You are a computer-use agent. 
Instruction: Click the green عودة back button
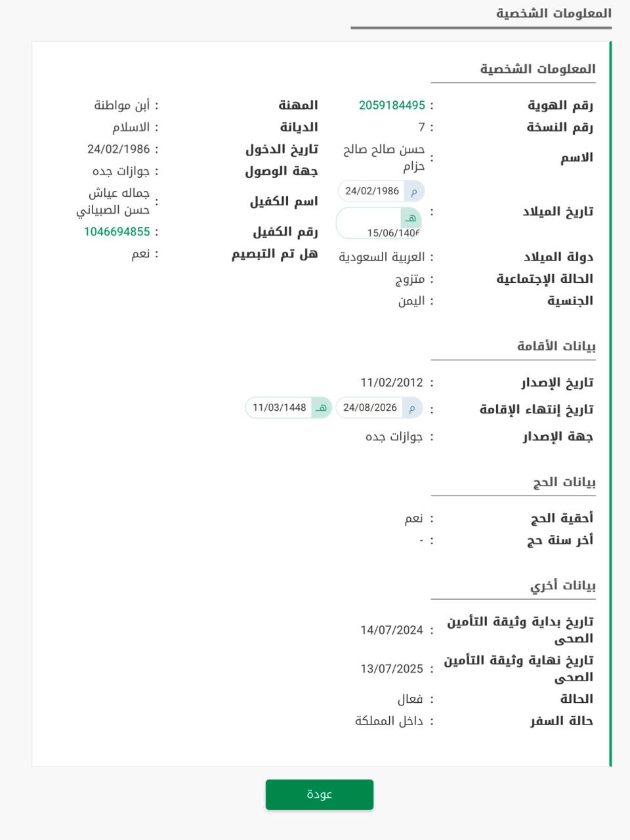point(320,794)
